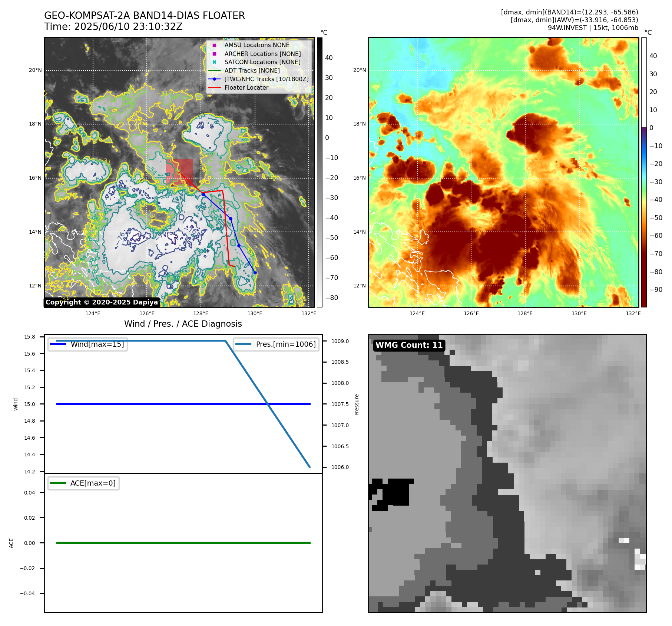
Task: Click the ACE axis label
Action: pyautogui.click(x=11, y=543)
